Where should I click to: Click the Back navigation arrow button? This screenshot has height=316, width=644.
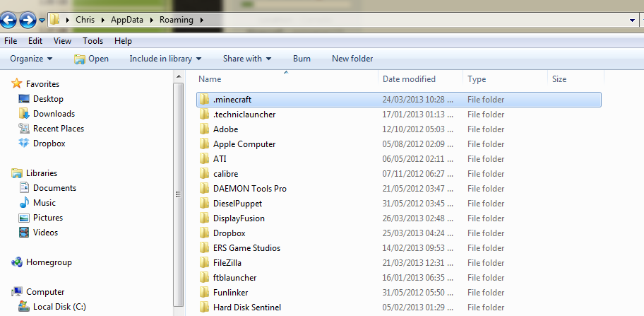pyautogui.click(x=8, y=20)
